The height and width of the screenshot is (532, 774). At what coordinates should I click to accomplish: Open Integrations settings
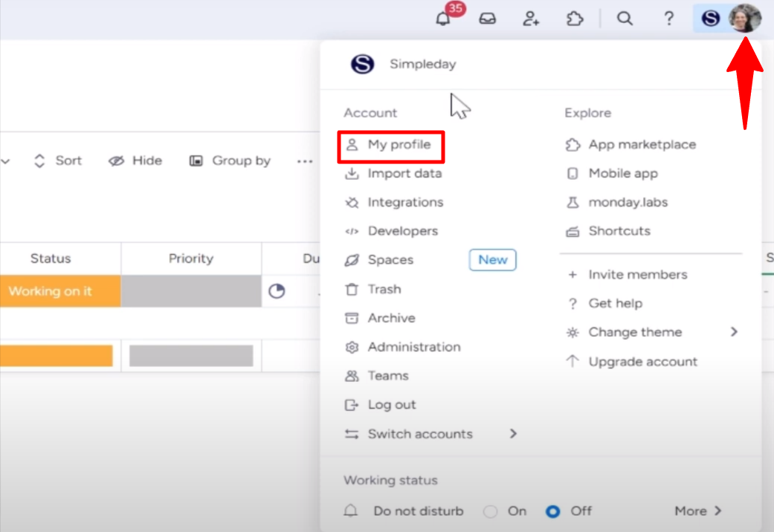tap(404, 202)
